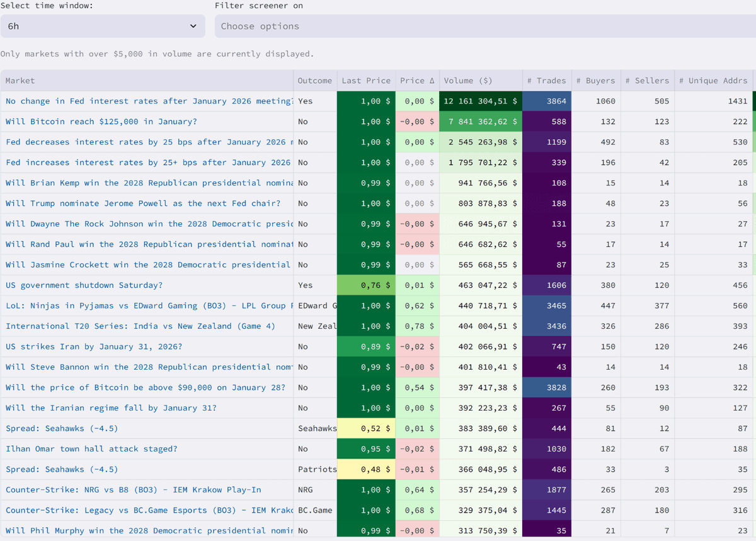Open the Spread: Seahawks (-4.5) market with Seahawks outcome
Image resolution: width=756 pixels, height=541 pixels.
(x=62, y=429)
